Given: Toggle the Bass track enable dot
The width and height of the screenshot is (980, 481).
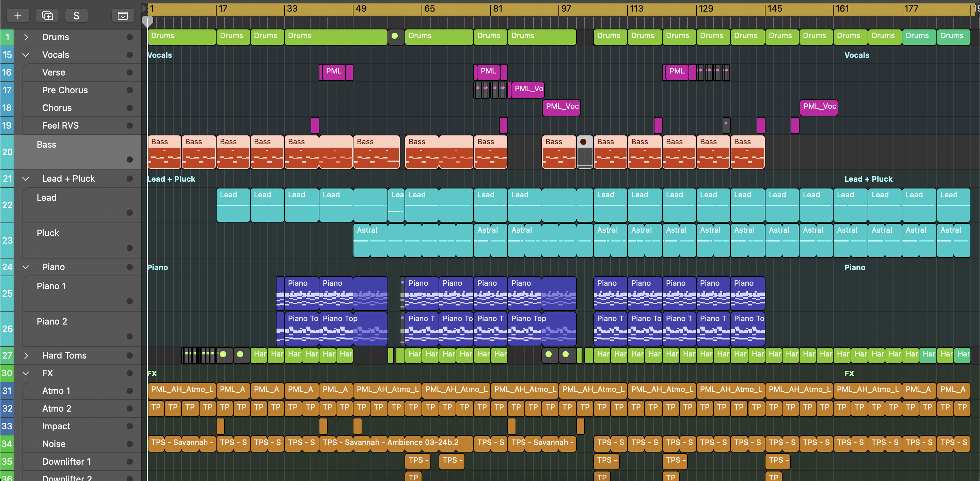Looking at the screenshot, I should (130, 160).
